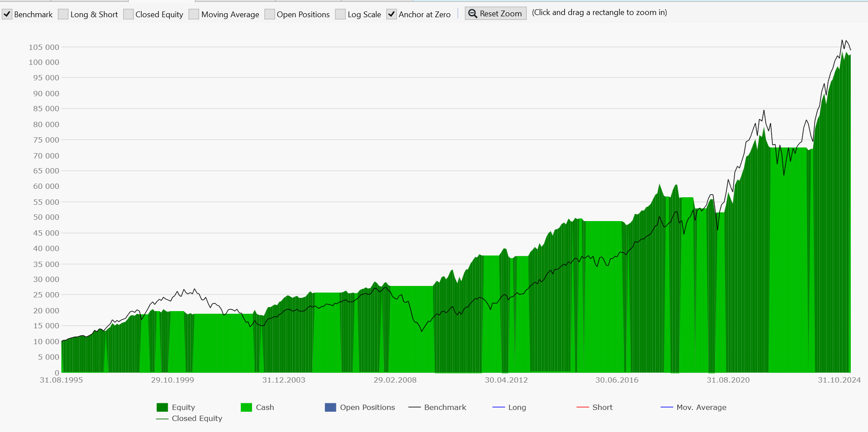Screen dimensions: 868x432
Task: Click the Mov. Average legend line marker
Action: coord(667,407)
